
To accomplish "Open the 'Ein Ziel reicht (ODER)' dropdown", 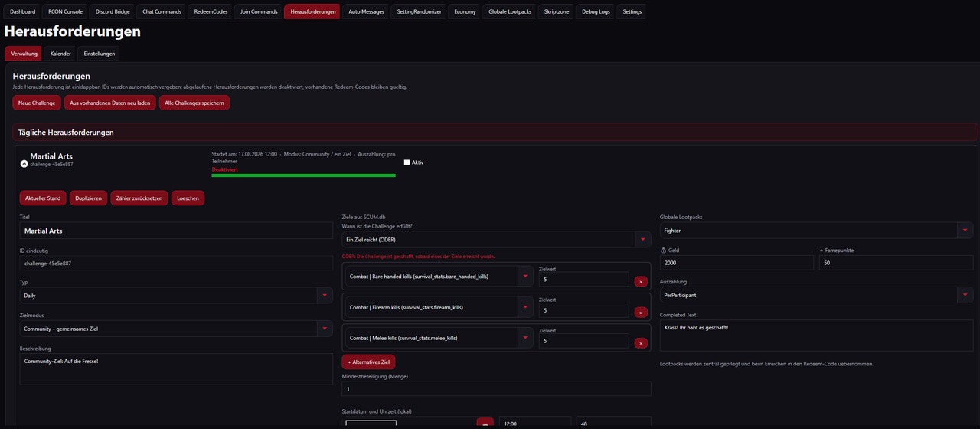I will pos(496,240).
